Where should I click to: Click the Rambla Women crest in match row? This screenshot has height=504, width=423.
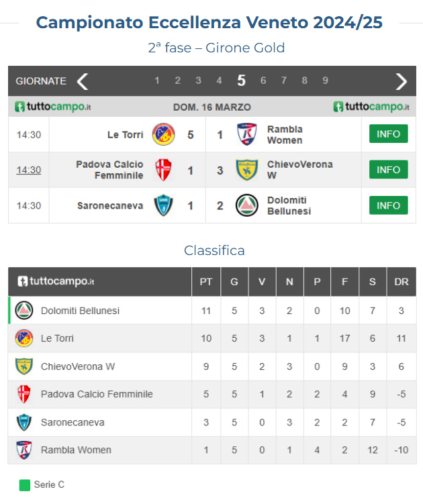247,134
